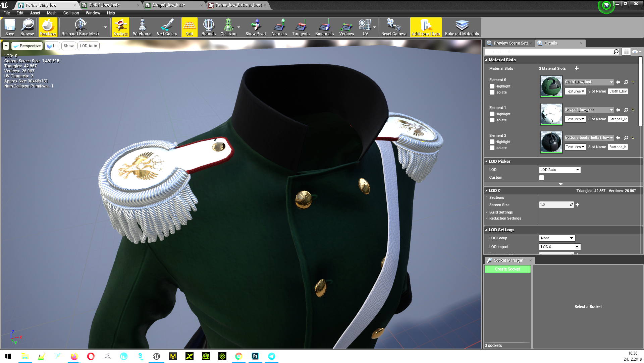Show mesh Bounds
Image resolution: width=644 pixels, height=363 pixels.
click(209, 27)
